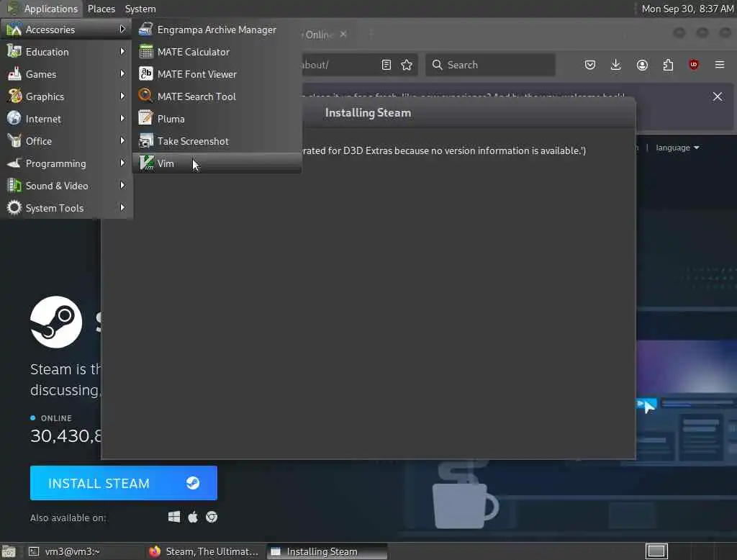
Task: Launch MATE Search Tool
Action: click(217, 96)
